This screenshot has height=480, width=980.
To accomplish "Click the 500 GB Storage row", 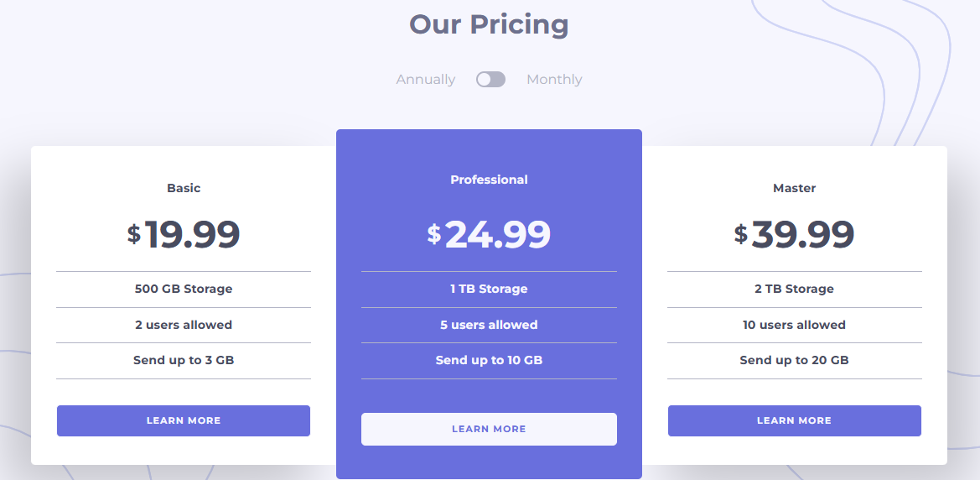I will click(184, 290).
